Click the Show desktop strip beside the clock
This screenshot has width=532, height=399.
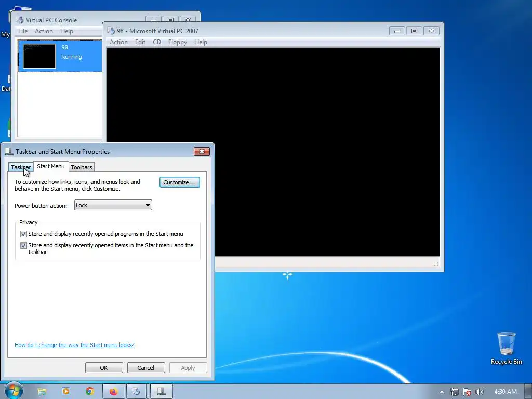(x=528, y=392)
